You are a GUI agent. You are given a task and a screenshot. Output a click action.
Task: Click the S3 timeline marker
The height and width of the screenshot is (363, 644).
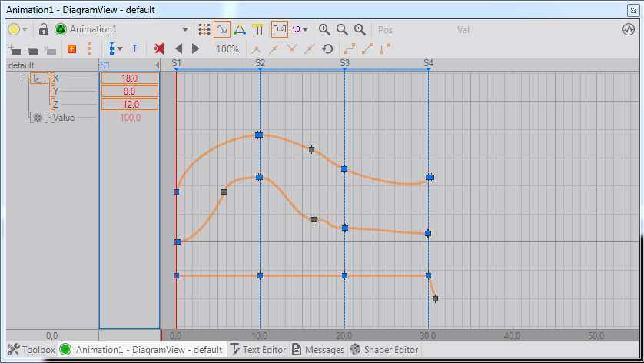(344, 62)
